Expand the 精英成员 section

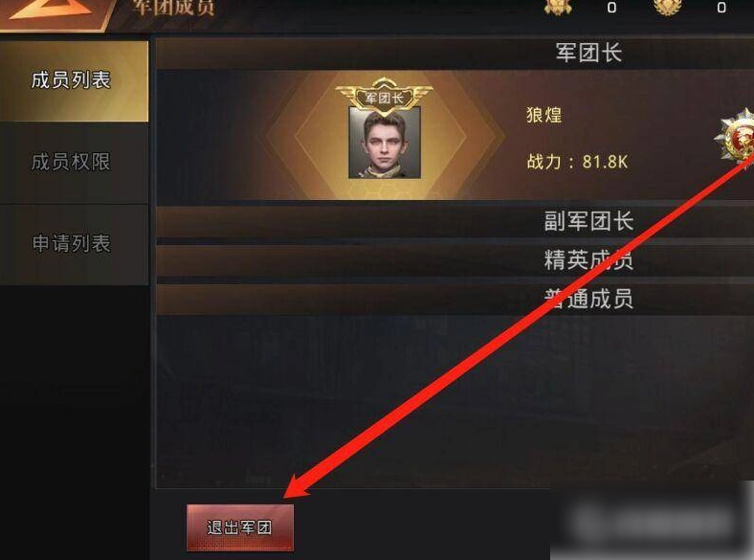455,260
